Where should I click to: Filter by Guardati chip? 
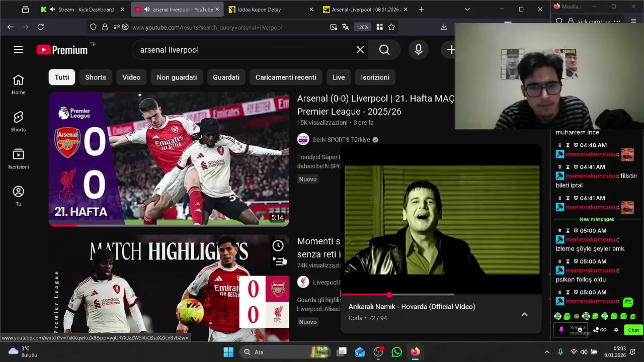click(226, 77)
